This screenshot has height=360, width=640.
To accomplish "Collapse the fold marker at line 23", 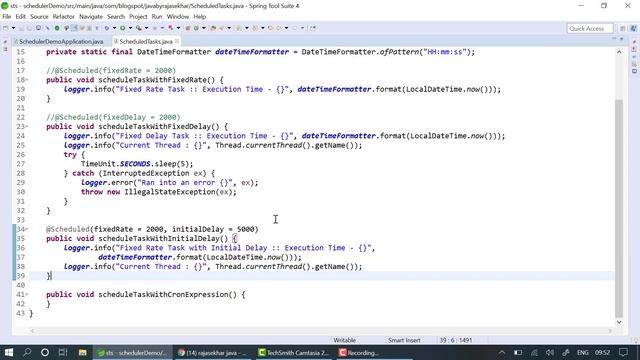I will (27, 126).
